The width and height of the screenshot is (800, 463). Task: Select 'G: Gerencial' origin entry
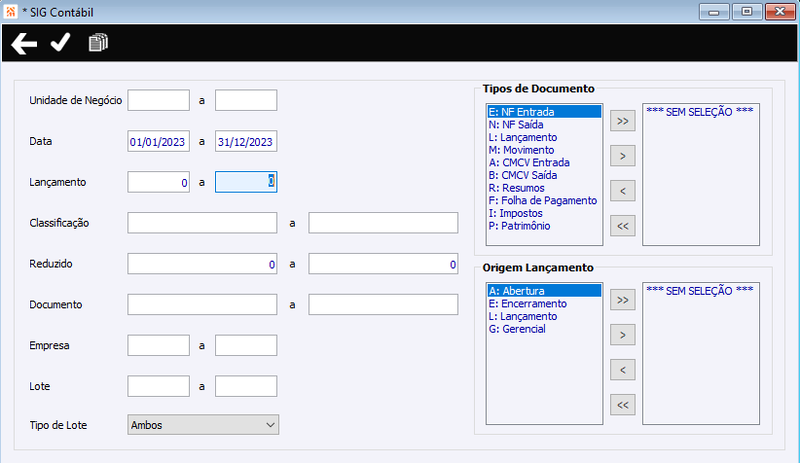[x=544, y=329]
